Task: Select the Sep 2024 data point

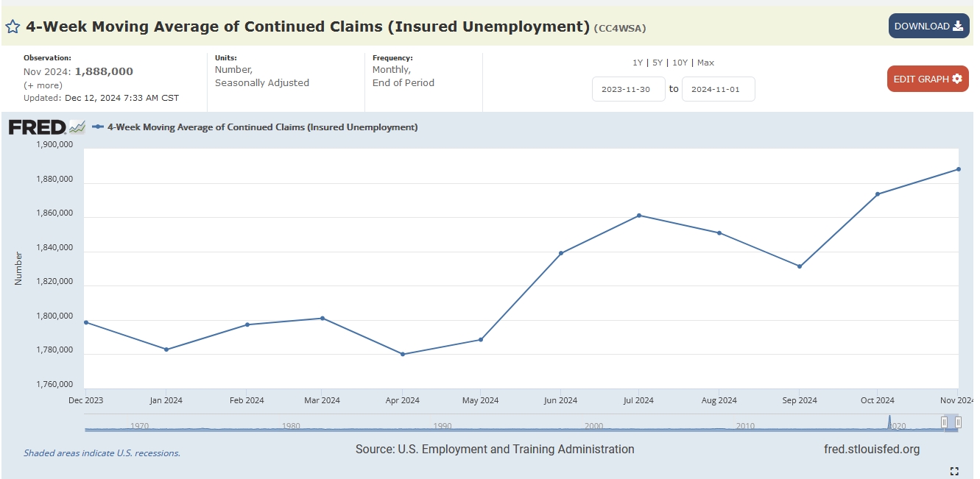Action: pos(799,266)
